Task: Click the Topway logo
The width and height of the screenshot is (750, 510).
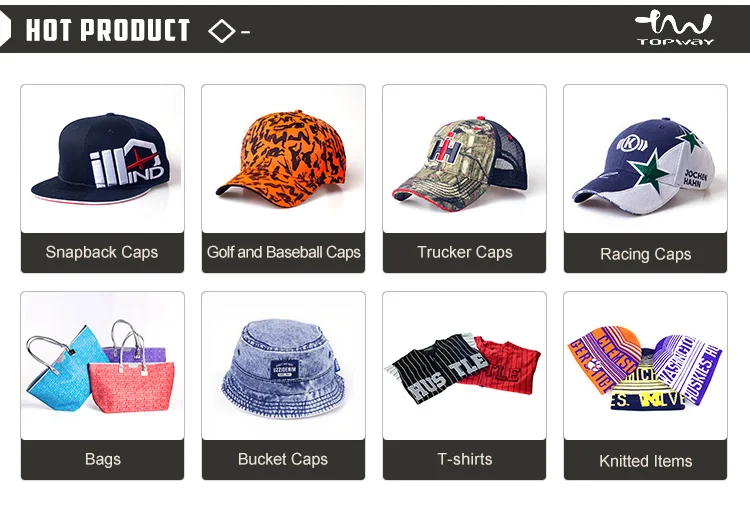Action: [674, 29]
